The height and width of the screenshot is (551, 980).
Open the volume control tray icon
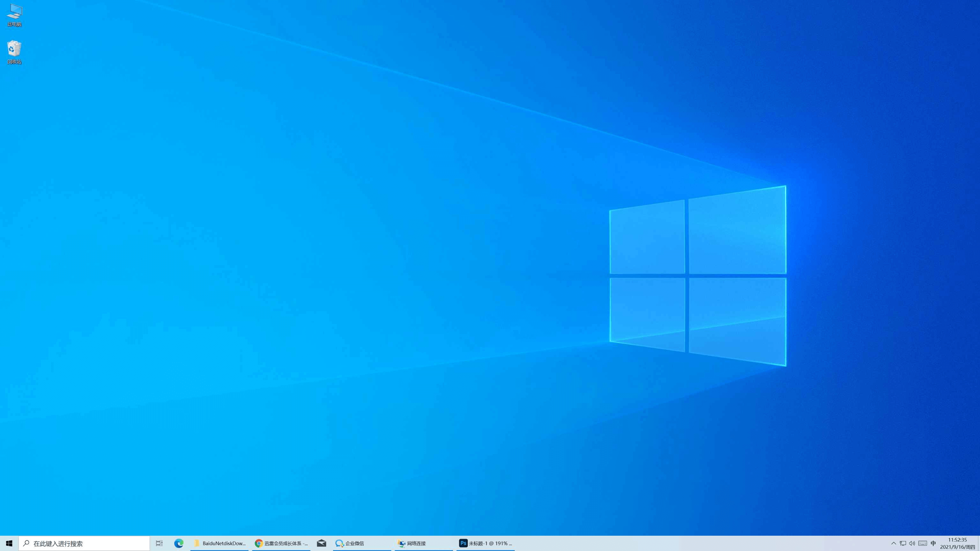pyautogui.click(x=912, y=543)
